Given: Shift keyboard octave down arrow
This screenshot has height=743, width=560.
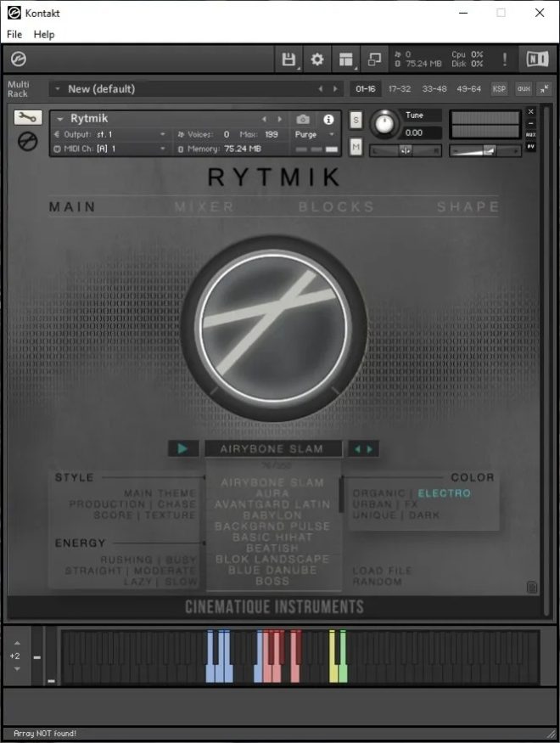Looking at the screenshot, I should click(17, 668).
